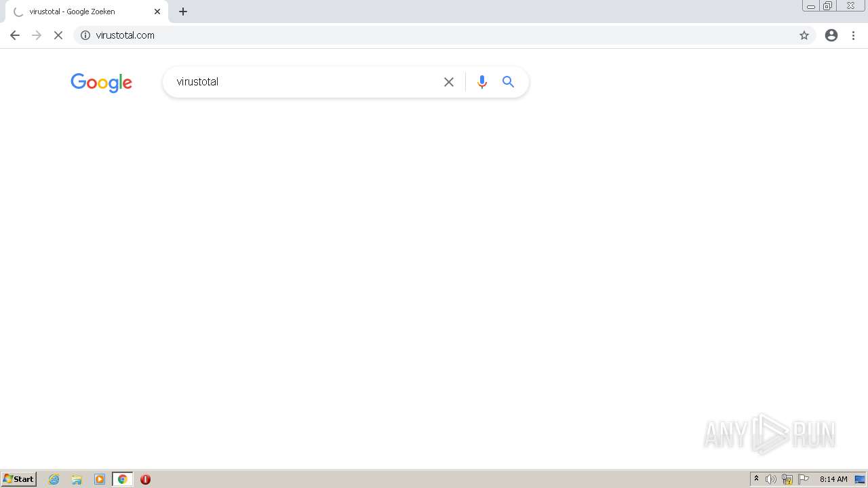Minimize the Chrome window
Image resolution: width=868 pixels, height=488 pixels.
811,6
